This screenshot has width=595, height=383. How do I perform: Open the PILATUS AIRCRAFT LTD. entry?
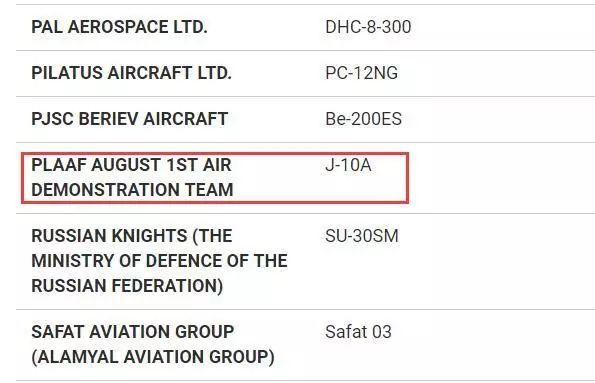click(131, 73)
